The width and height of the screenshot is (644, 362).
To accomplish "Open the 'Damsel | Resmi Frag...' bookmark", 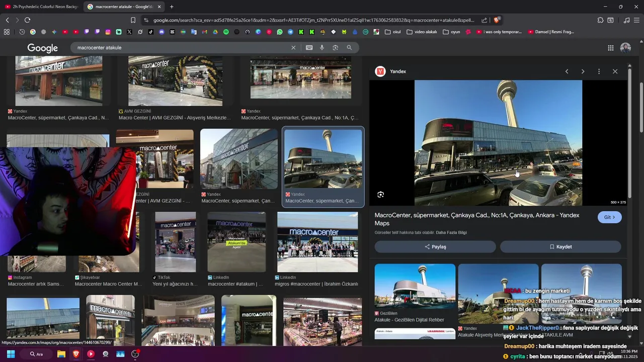I will (x=551, y=32).
